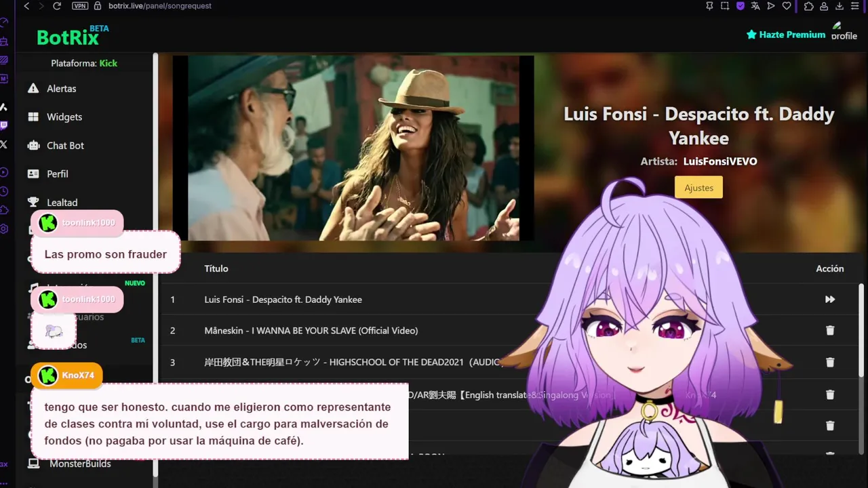Open the snapshot capture tool icon
The width and height of the screenshot is (868, 488).
click(725, 6)
